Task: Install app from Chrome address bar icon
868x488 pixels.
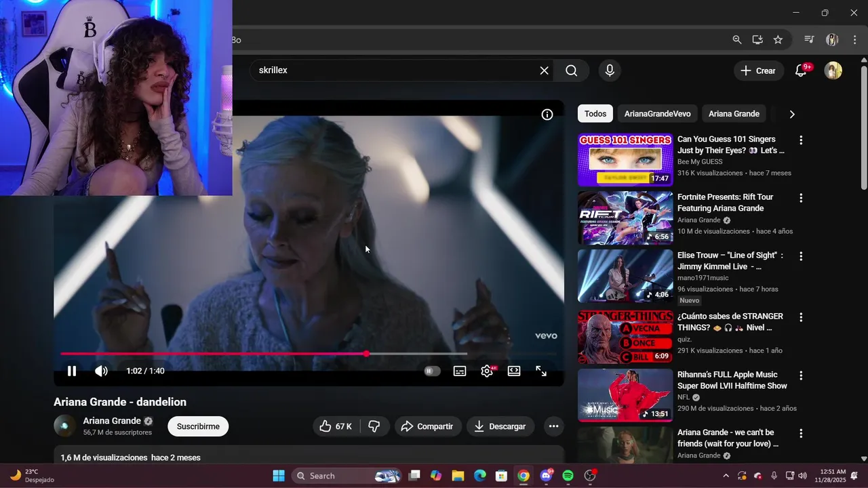Action: coord(757,40)
